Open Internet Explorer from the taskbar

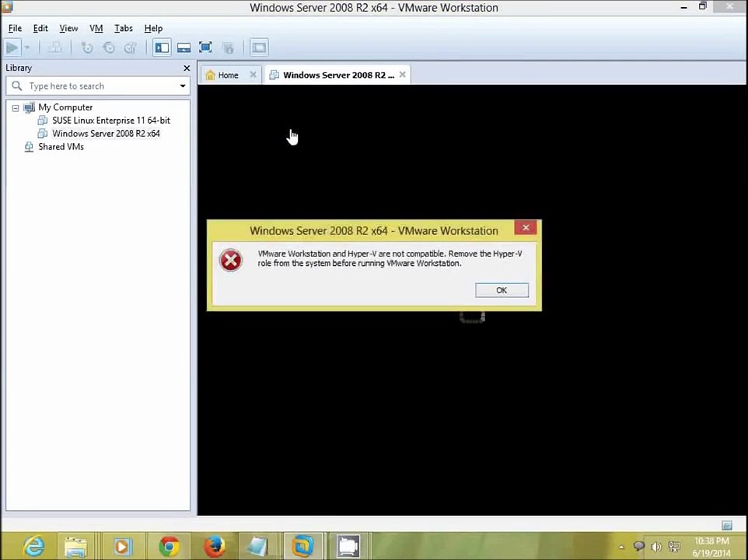tap(33, 546)
